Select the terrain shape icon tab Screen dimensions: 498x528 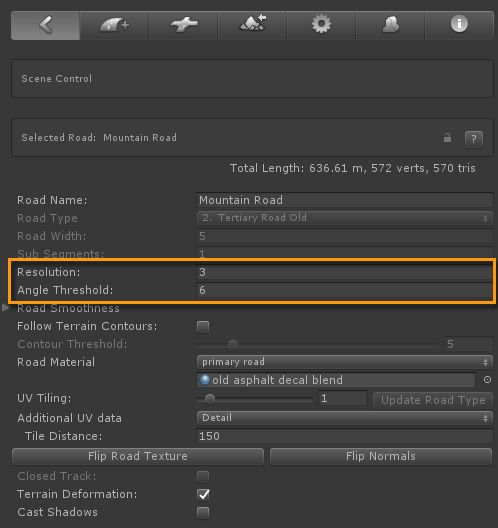pyautogui.click(x=391, y=25)
